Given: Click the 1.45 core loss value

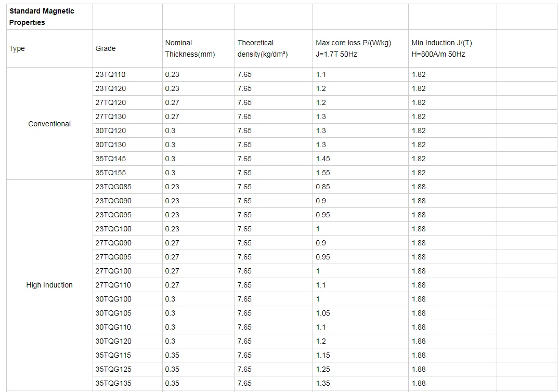Looking at the screenshot, I should (x=323, y=159).
